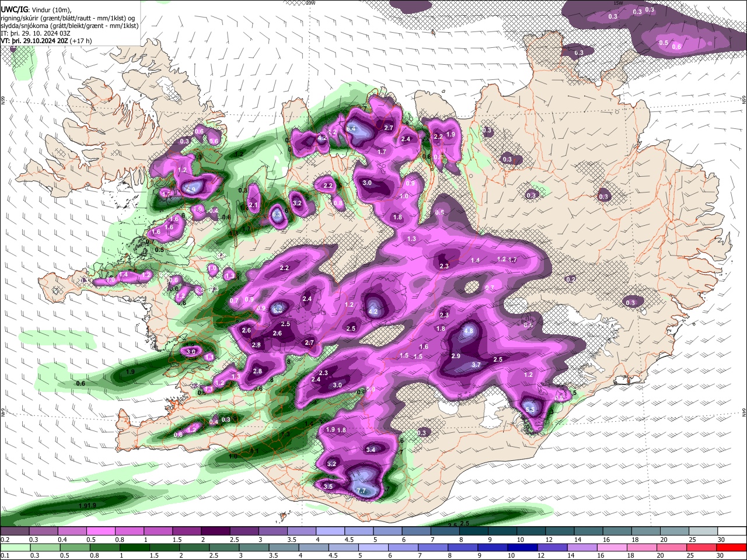Screen dimensions: 747x560
Task: Click the bright magenta swatch in upper scale
Action: [x=101, y=531]
